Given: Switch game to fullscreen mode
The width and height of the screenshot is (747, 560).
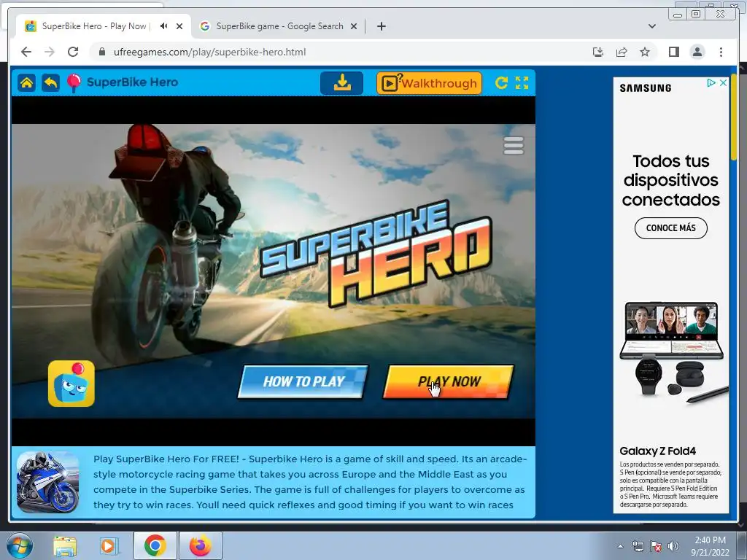Looking at the screenshot, I should click(x=522, y=83).
